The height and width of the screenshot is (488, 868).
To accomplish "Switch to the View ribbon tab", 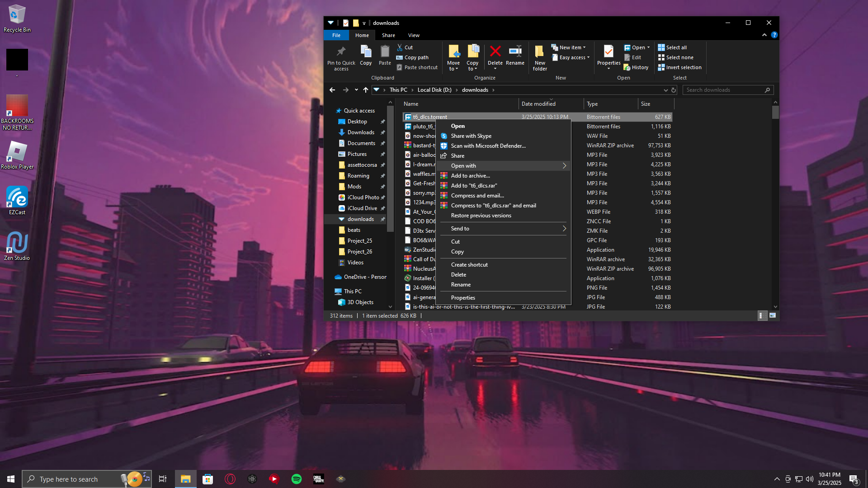I will coord(414,35).
